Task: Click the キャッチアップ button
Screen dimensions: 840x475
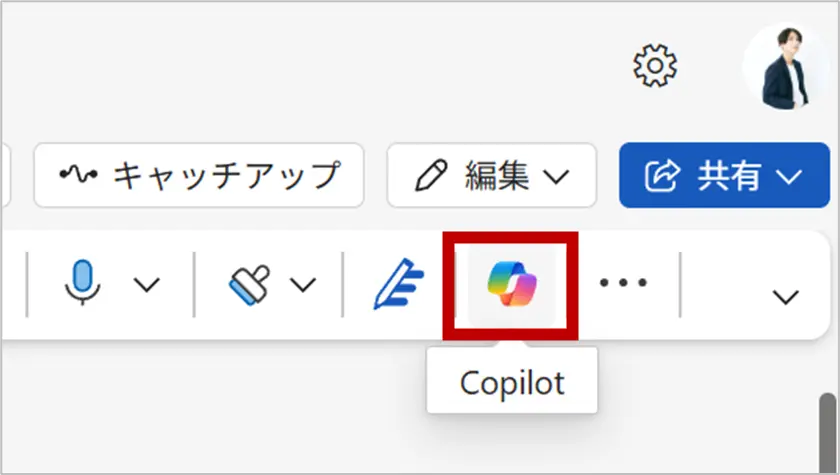Action: pyautogui.click(x=199, y=175)
